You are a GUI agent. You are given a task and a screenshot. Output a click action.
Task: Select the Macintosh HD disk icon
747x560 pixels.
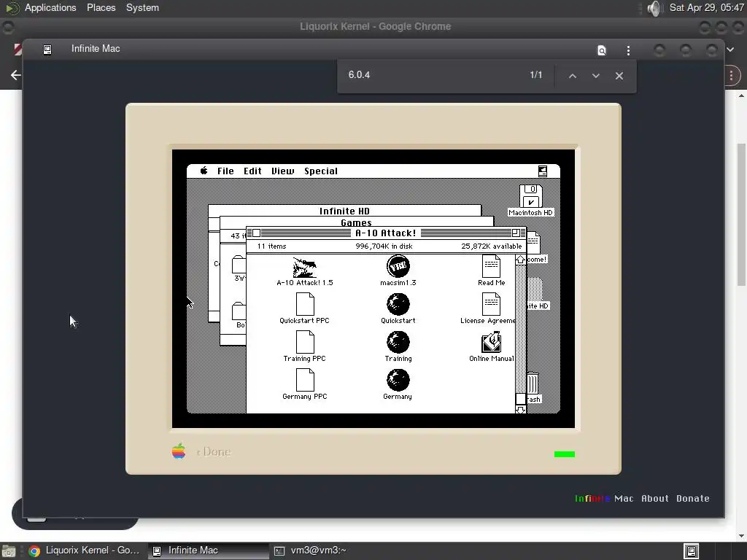[x=531, y=195]
